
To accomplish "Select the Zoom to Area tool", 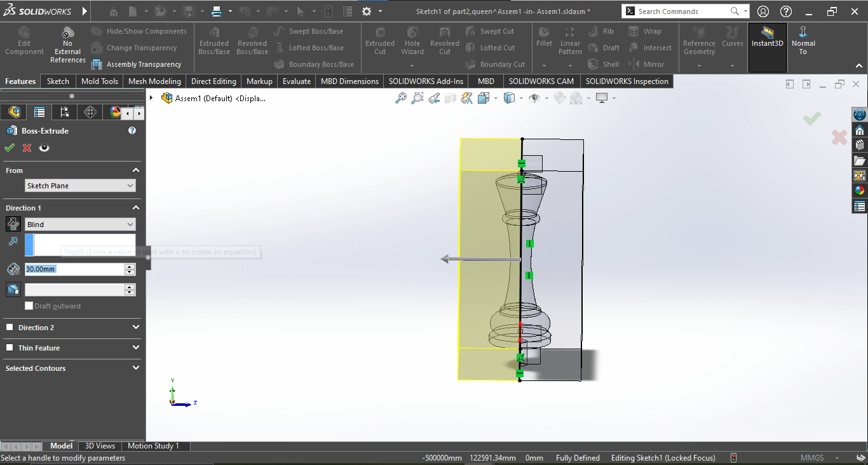I will [417, 98].
